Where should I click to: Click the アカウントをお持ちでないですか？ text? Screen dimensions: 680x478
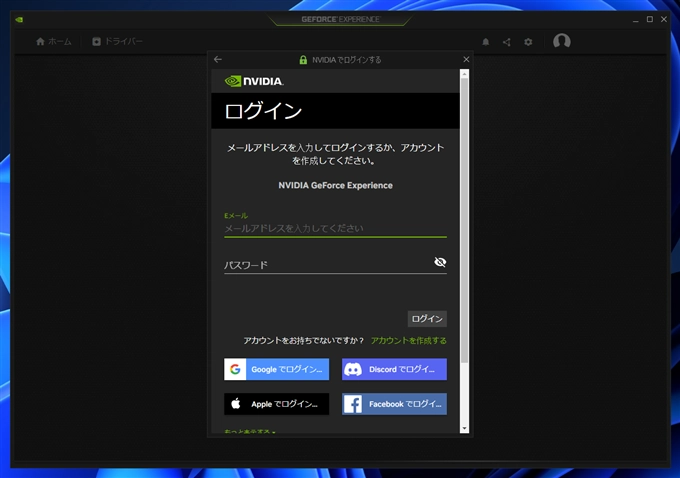pyautogui.click(x=304, y=340)
